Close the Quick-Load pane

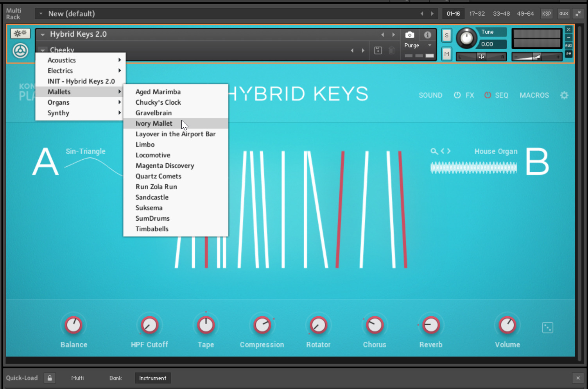coord(578,378)
